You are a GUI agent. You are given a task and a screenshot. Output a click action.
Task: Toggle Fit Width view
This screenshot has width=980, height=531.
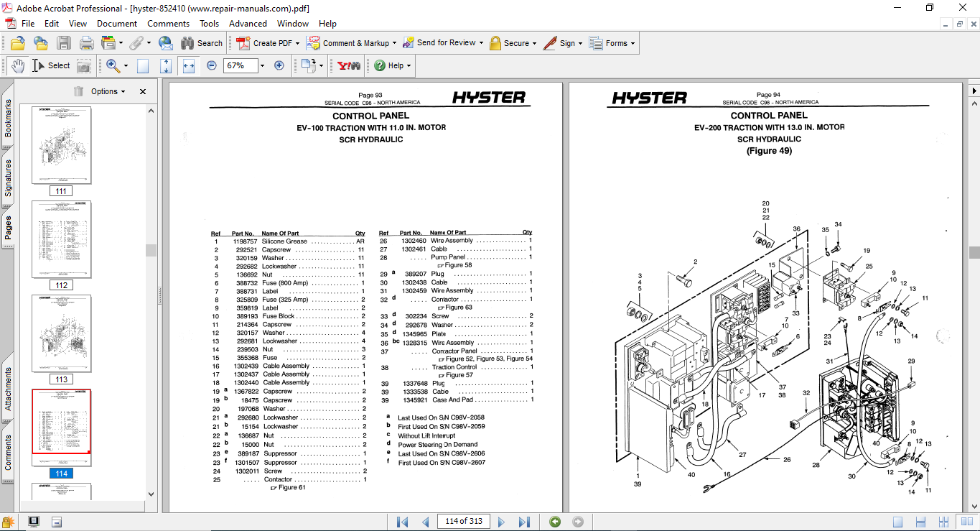(189, 65)
